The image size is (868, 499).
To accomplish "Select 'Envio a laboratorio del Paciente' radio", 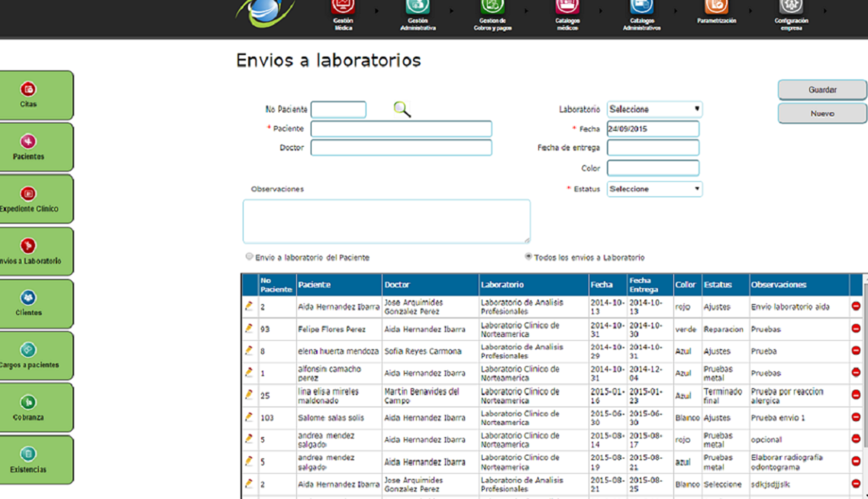I will click(250, 257).
